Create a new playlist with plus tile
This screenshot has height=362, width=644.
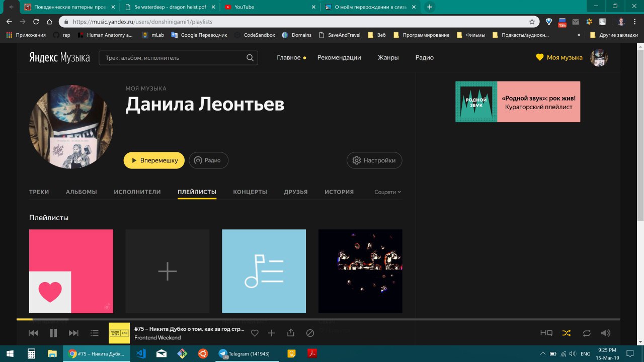point(168,271)
